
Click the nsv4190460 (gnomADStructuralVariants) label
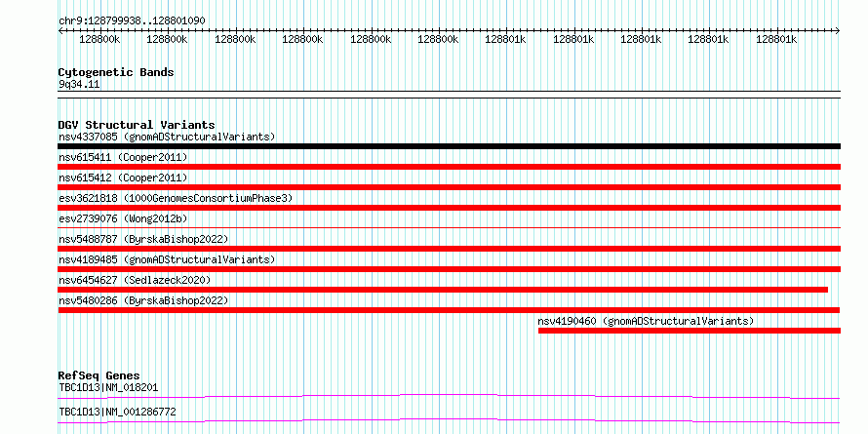click(x=646, y=321)
